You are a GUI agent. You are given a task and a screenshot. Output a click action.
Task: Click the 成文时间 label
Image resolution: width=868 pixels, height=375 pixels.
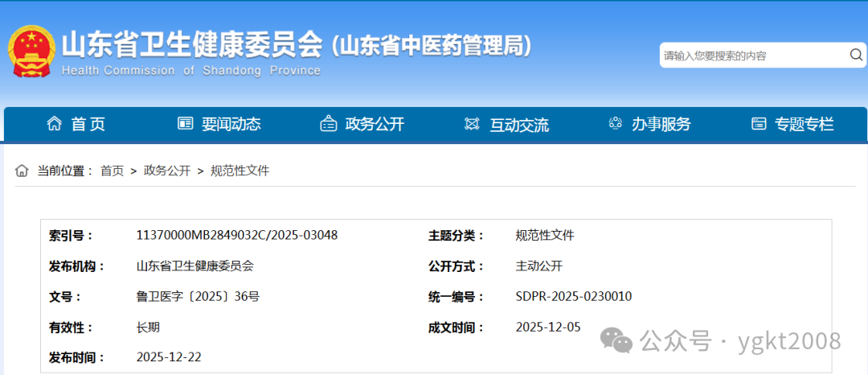pos(457,328)
